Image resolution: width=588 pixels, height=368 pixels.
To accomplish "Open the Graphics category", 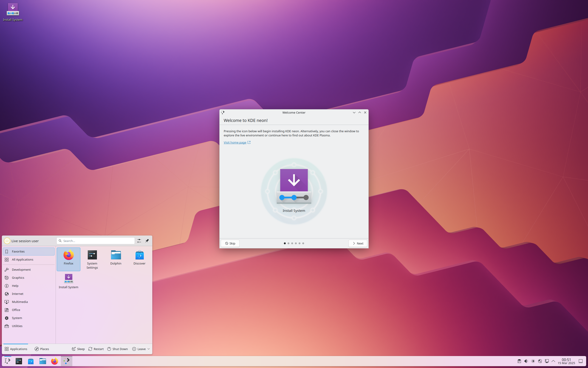I will (29, 278).
